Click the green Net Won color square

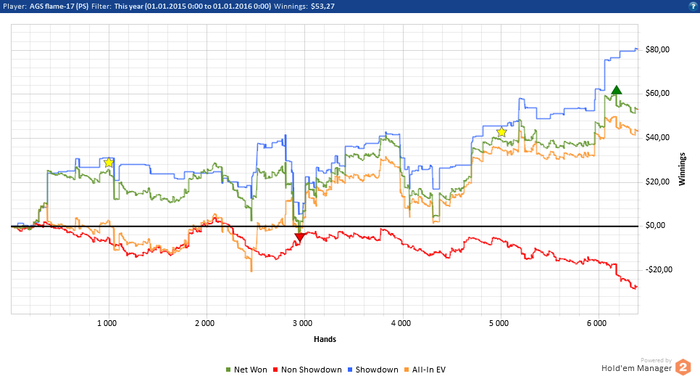[229, 370]
